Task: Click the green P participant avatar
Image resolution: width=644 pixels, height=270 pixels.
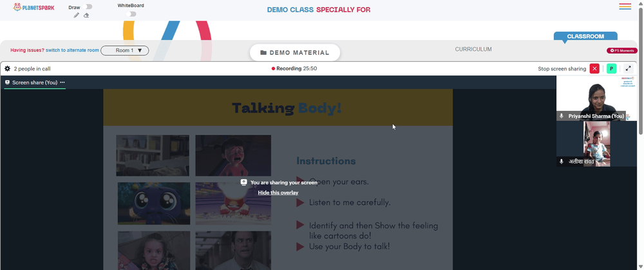Action: 612,69
